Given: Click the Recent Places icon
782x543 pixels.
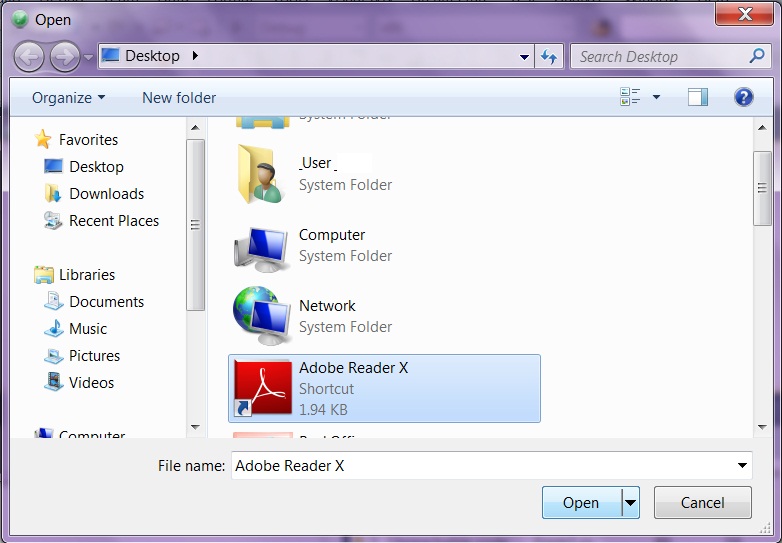Looking at the screenshot, I should (53, 220).
